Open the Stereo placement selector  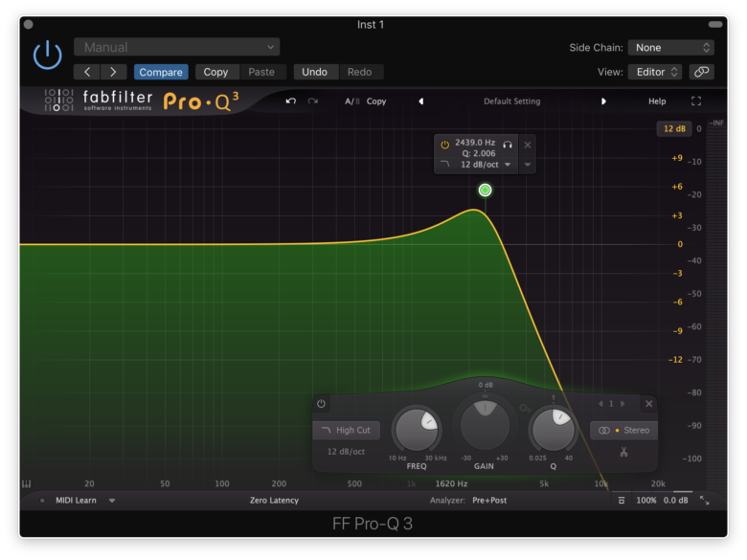point(623,430)
